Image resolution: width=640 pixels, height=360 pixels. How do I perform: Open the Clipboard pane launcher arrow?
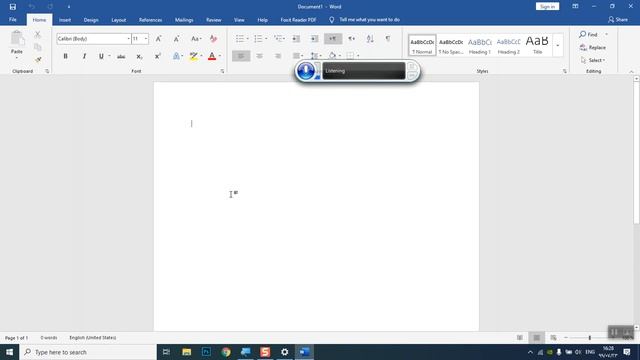coord(47,71)
